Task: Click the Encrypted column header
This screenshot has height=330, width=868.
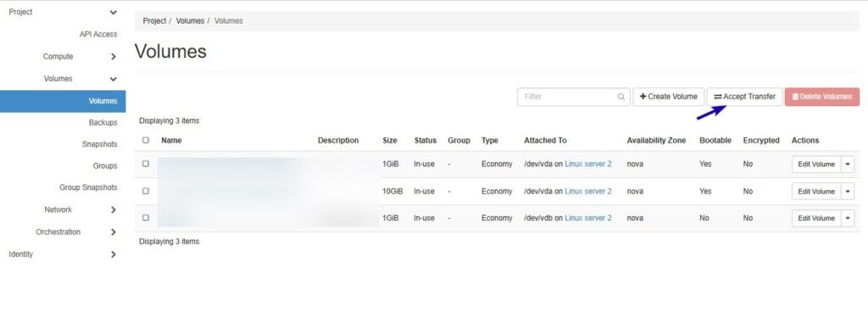Action: (761, 141)
